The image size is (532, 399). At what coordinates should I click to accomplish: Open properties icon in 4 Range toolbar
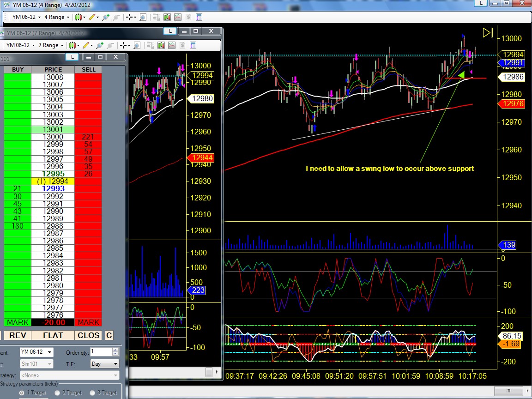199,17
